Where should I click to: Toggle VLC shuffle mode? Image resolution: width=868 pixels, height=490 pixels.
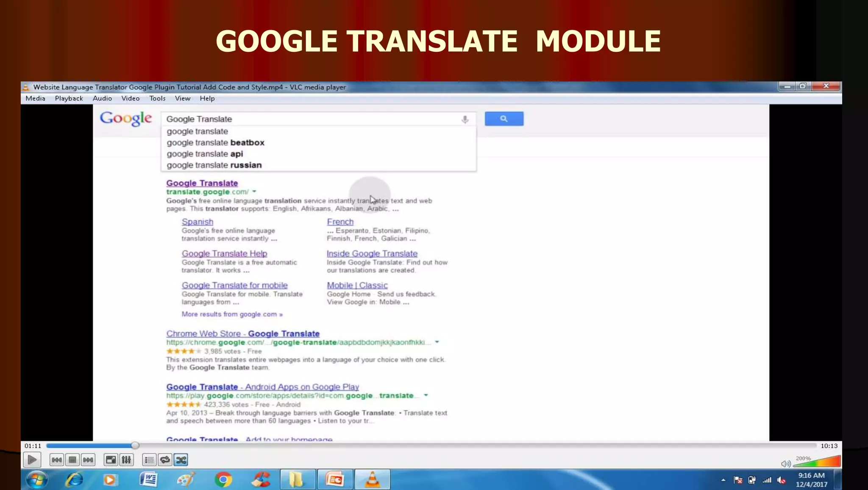click(181, 460)
